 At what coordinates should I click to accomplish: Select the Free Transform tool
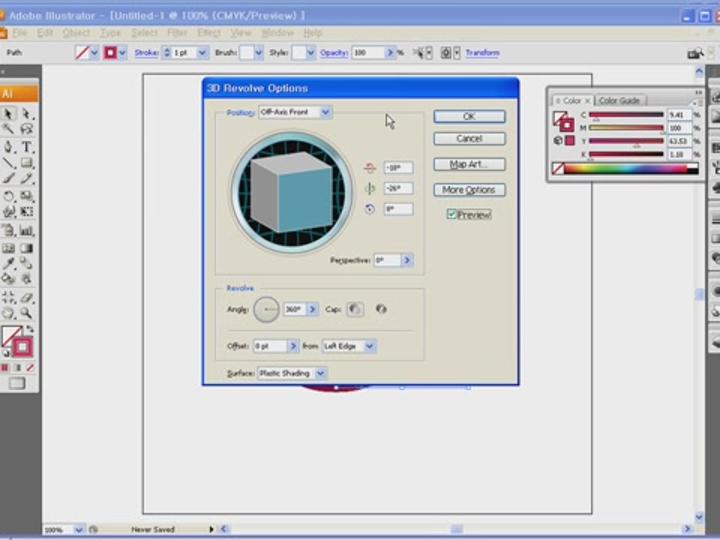tap(27, 212)
